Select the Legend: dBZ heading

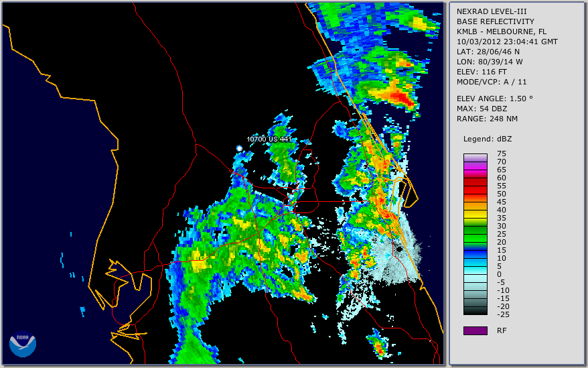(x=487, y=139)
